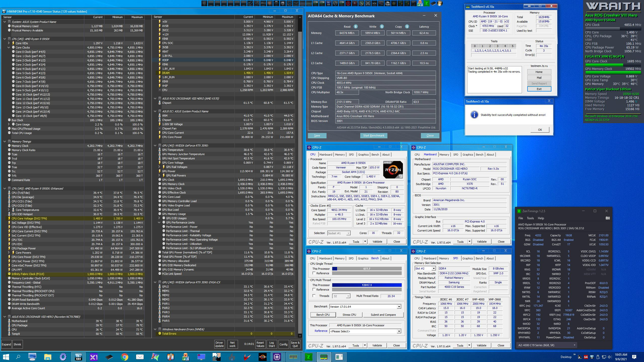Click the ZenTimings green Z taskbar icon
Viewport: 644px width, 362px height.
tap(308, 357)
